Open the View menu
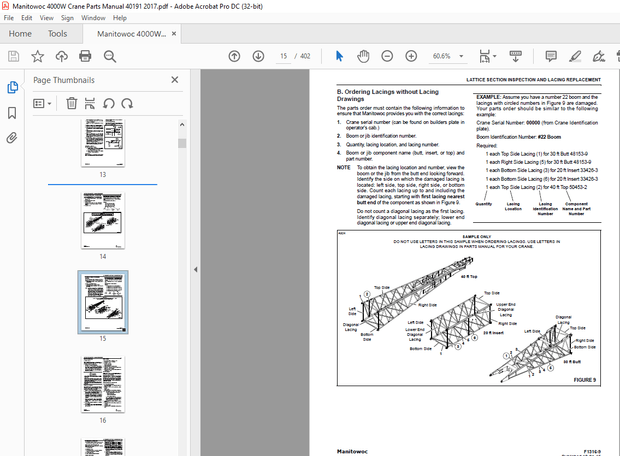This screenshot has width=620, height=456. [x=46, y=18]
